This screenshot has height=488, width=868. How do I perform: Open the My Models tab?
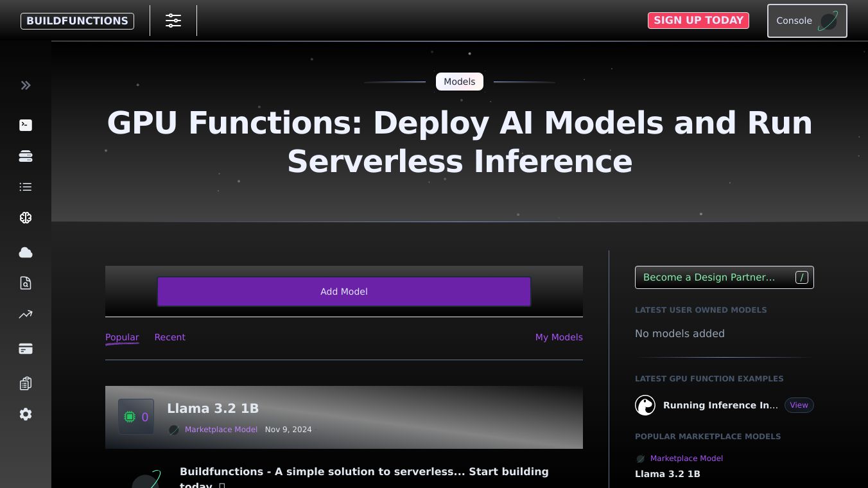[x=559, y=337]
